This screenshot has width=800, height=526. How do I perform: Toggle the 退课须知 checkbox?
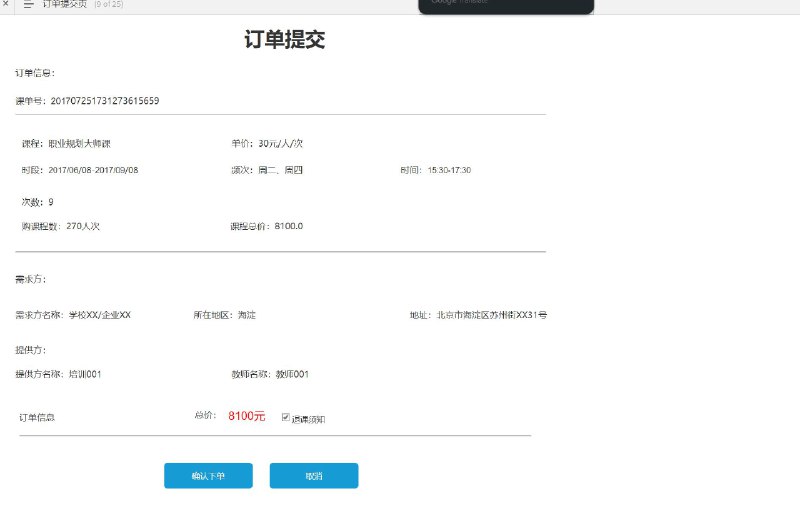tap(286, 417)
